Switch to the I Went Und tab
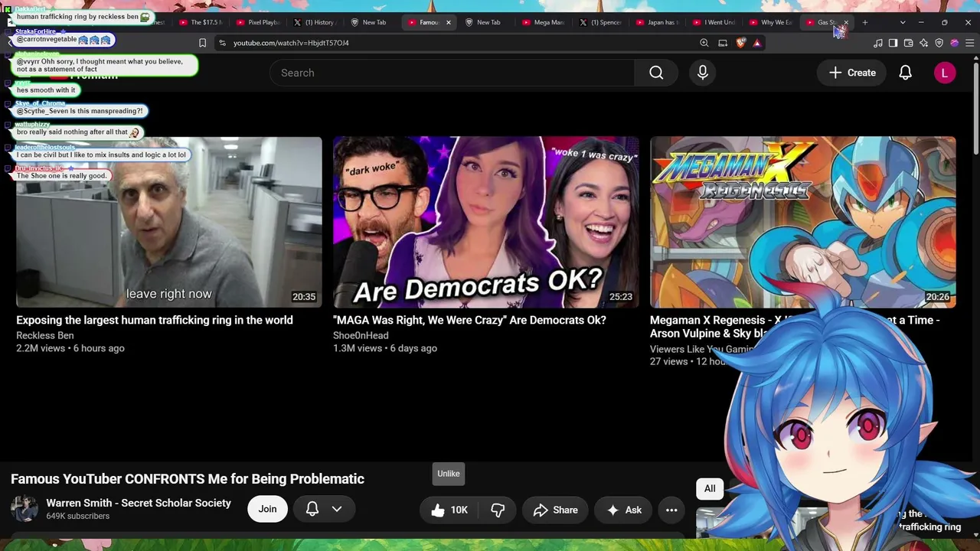 tap(714, 22)
